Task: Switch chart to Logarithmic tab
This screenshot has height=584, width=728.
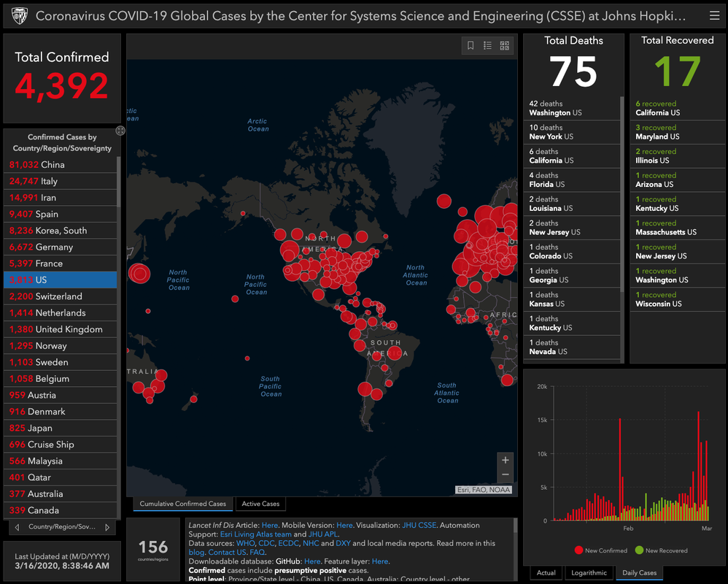Action: coord(589,572)
